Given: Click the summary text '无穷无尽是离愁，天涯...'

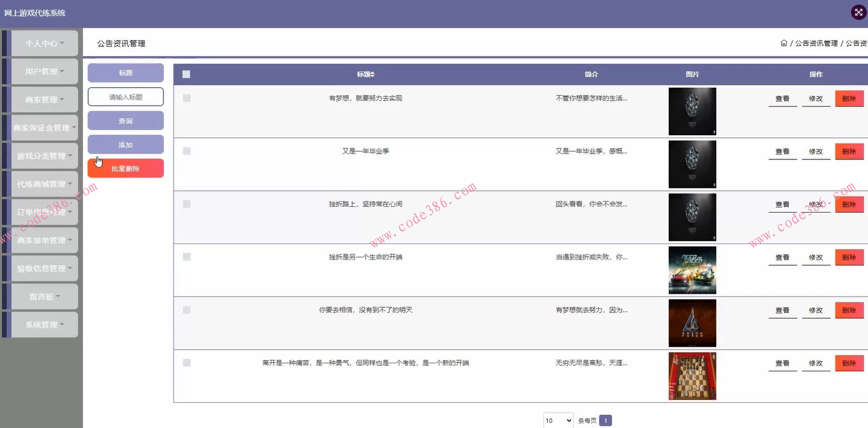Looking at the screenshot, I should pyautogui.click(x=591, y=363).
